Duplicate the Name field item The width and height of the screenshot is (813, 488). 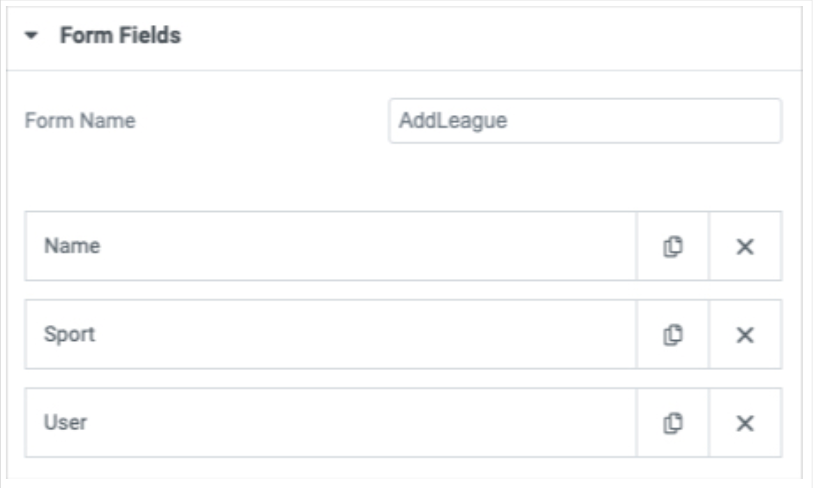[x=672, y=246]
